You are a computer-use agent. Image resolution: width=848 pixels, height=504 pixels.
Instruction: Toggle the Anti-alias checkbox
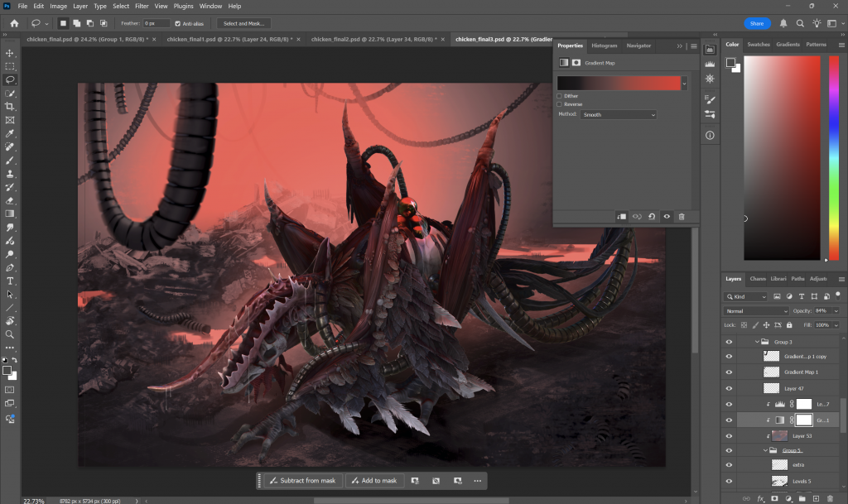(177, 24)
